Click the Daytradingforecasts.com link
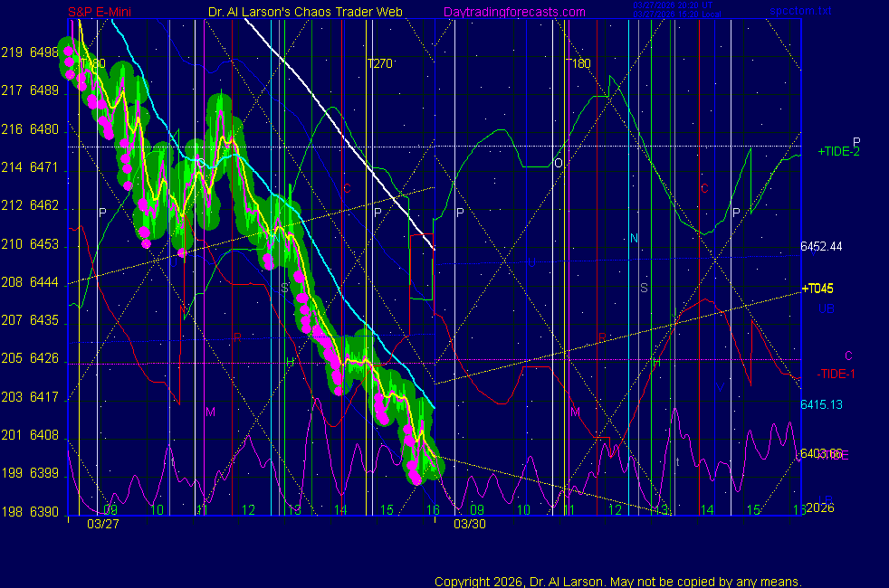The height and width of the screenshot is (588, 889). tap(514, 12)
